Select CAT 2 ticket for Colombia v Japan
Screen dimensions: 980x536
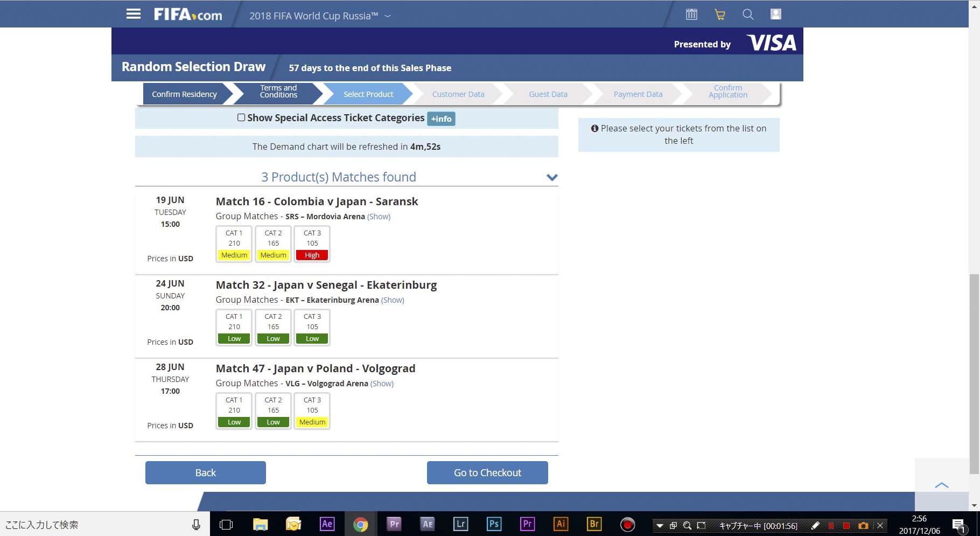coord(274,244)
